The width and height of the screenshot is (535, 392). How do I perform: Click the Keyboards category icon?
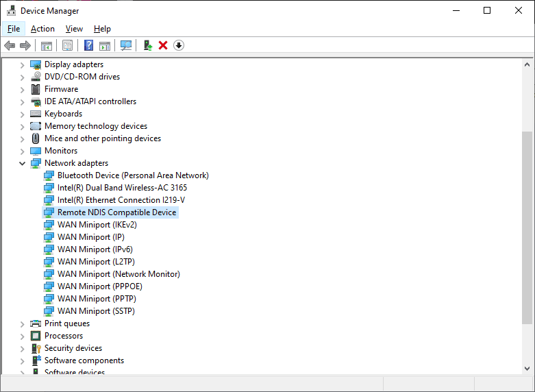coord(36,114)
